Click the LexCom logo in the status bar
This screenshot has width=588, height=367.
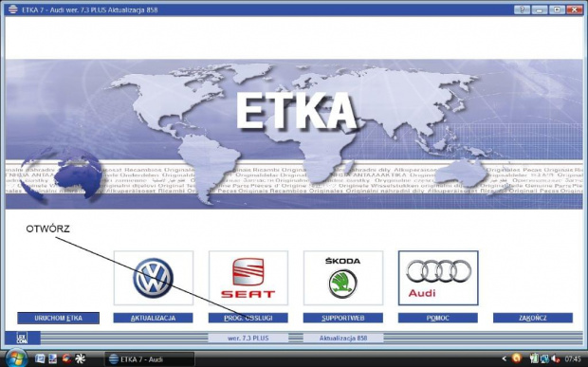[23, 339]
